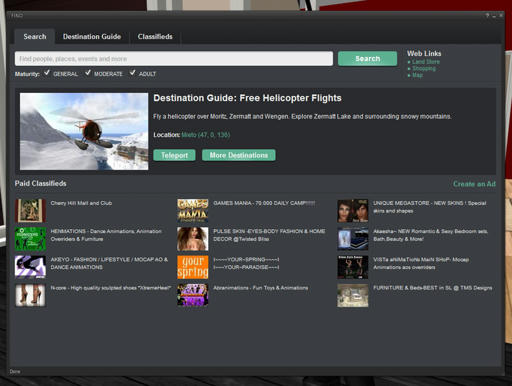Open the Unique Megastore skins ad icon

click(353, 211)
